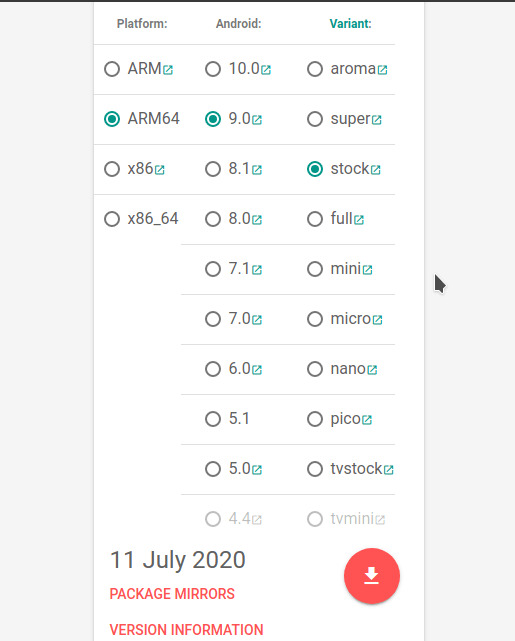Screen dimensions: 515x641
Task: Open the VERSION INFORMATION link
Action: 186,630
